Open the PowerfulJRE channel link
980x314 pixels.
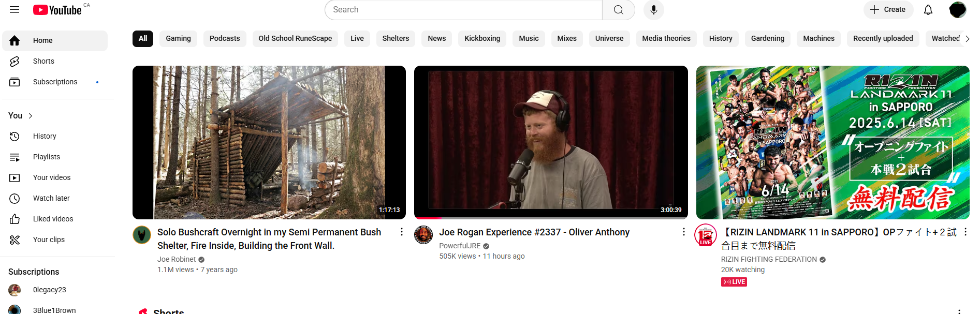[x=460, y=246]
